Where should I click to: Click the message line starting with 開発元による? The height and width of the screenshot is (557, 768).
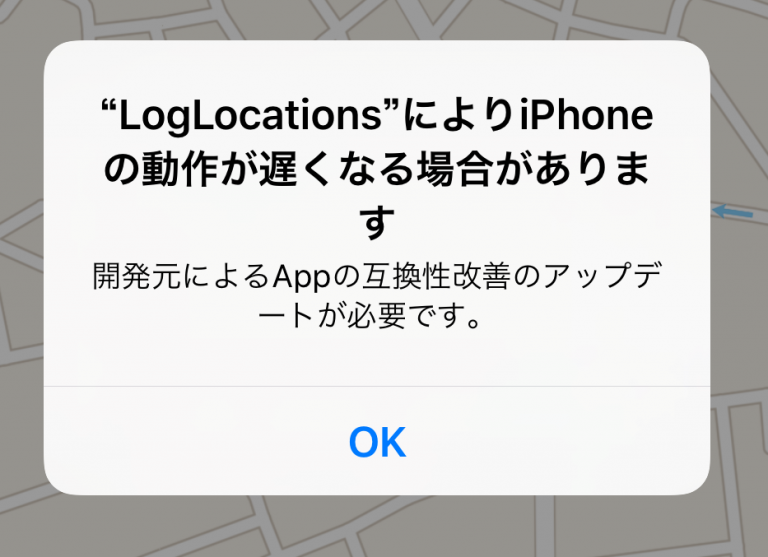tap(377, 276)
